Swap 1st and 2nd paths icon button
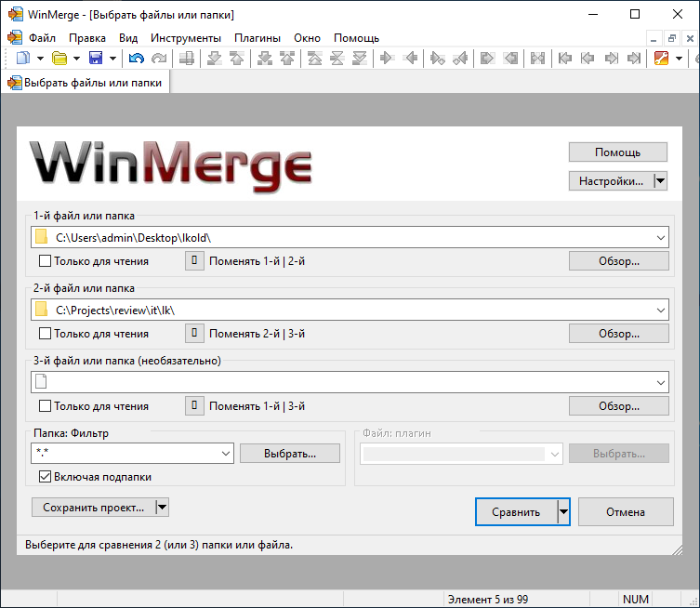 click(x=194, y=261)
